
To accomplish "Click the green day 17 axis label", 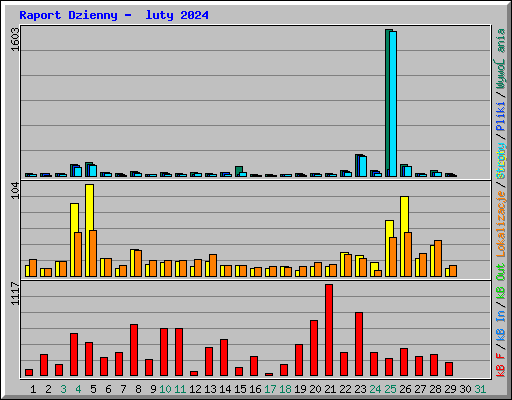I will [270, 389].
